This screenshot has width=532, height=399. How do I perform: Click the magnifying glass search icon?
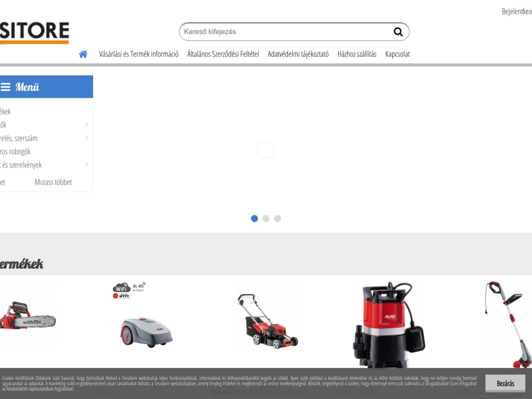click(398, 32)
